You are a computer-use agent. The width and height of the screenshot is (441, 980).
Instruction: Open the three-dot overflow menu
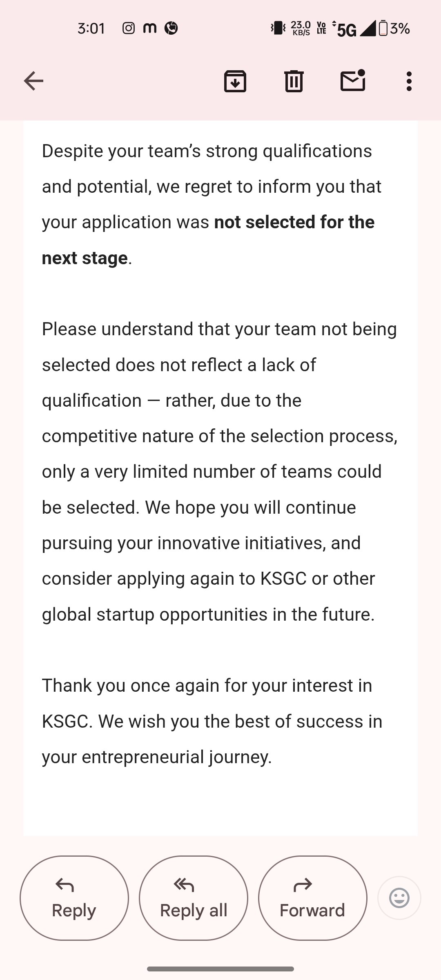(x=409, y=81)
